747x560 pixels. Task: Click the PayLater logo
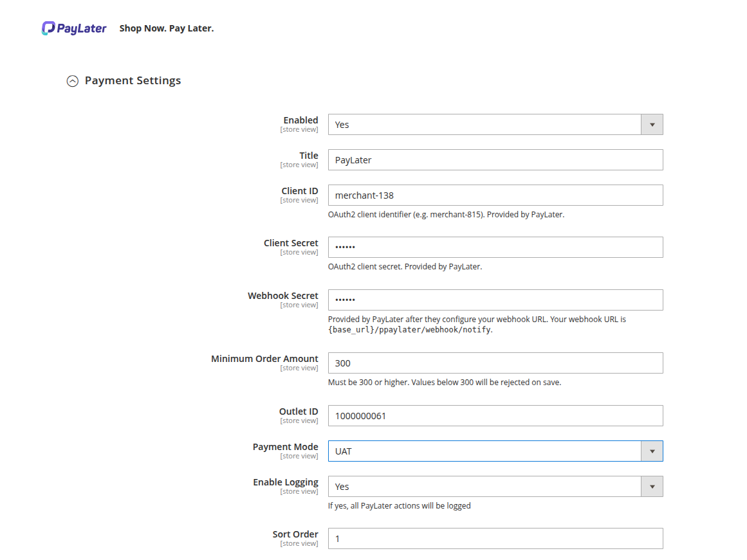[x=74, y=28]
